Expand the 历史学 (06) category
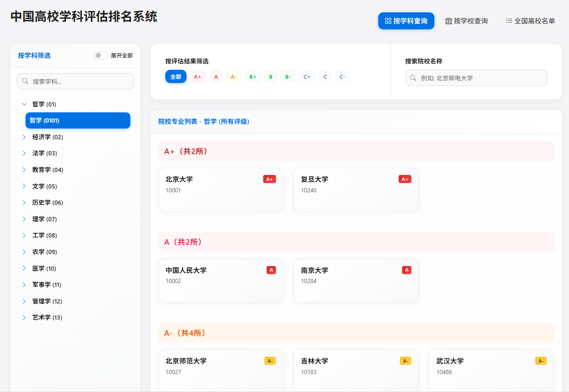Image resolution: width=569 pixels, height=392 pixels. point(24,203)
